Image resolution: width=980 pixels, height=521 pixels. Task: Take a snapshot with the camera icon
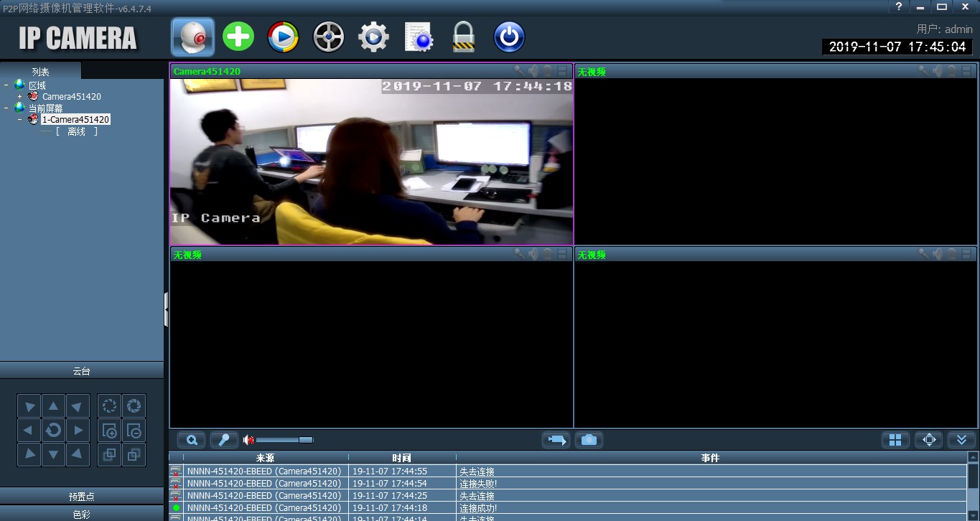(x=589, y=440)
